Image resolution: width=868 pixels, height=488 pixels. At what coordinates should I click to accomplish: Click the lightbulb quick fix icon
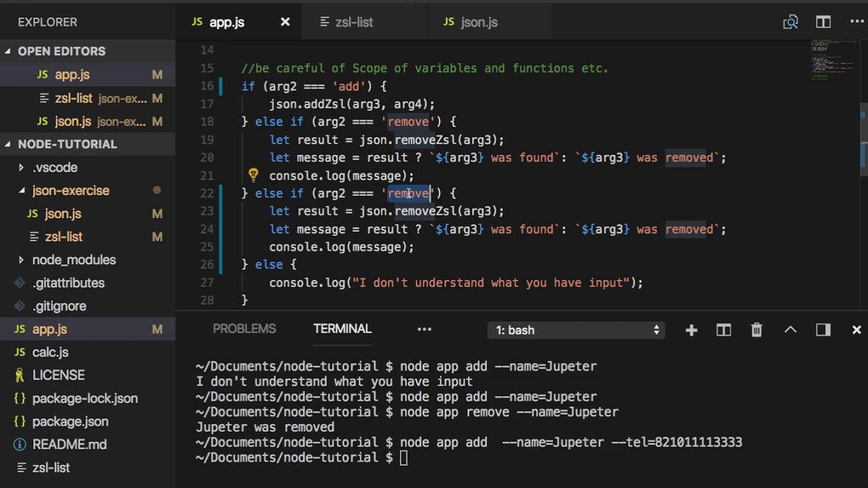(x=253, y=176)
